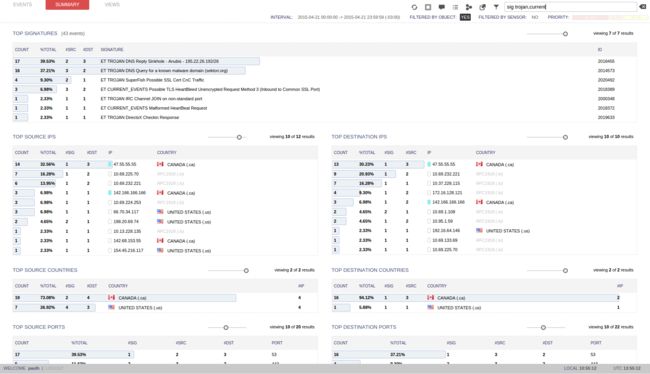650x374 pixels.
Task: Click US flag on source IP 66.70.34.117
Action: pyautogui.click(x=160, y=212)
